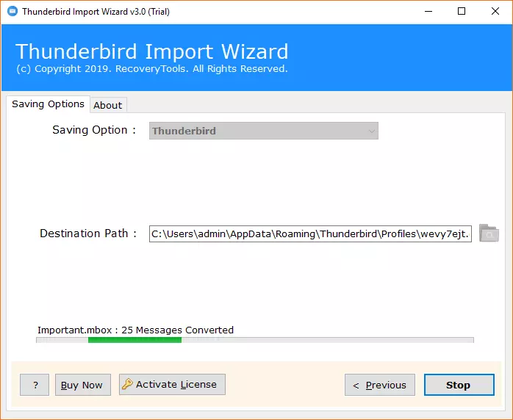The height and width of the screenshot is (420, 513).
Task: Select the Saving Options tab
Action: point(48,104)
